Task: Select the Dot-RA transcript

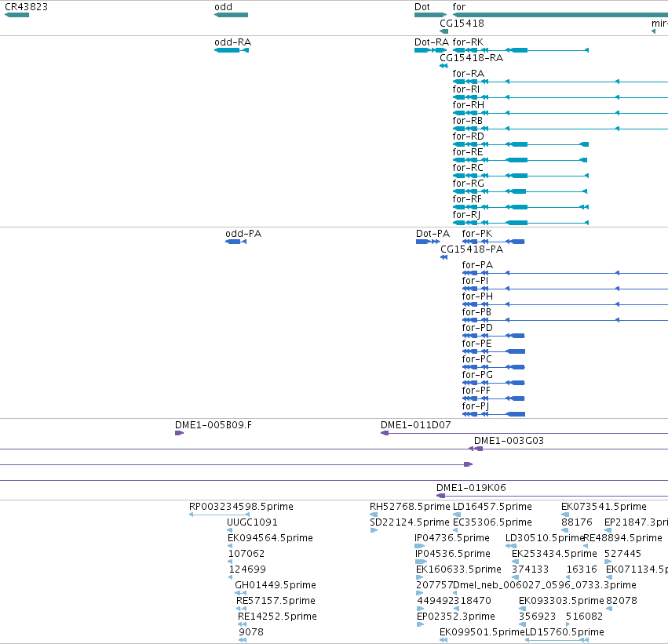Action: (x=430, y=50)
